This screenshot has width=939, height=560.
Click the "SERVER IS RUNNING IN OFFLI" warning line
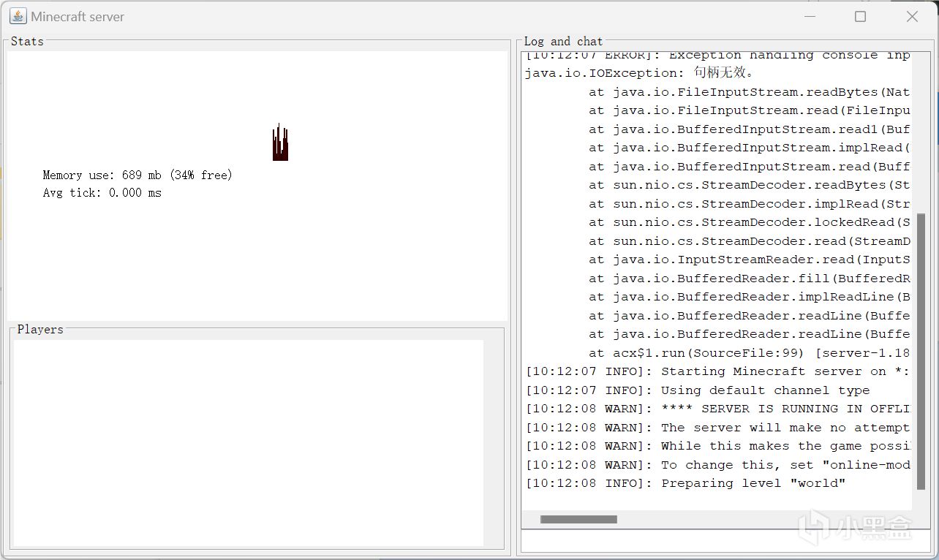tap(718, 409)
